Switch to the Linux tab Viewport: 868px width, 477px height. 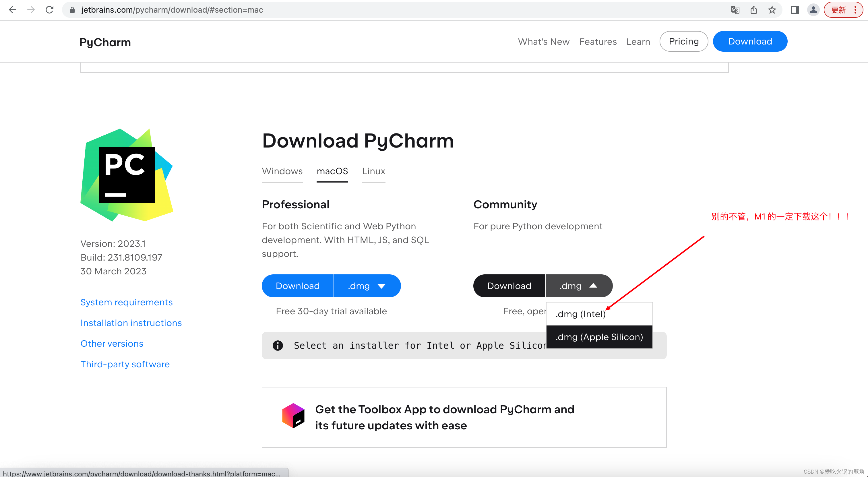pos(373,171)
